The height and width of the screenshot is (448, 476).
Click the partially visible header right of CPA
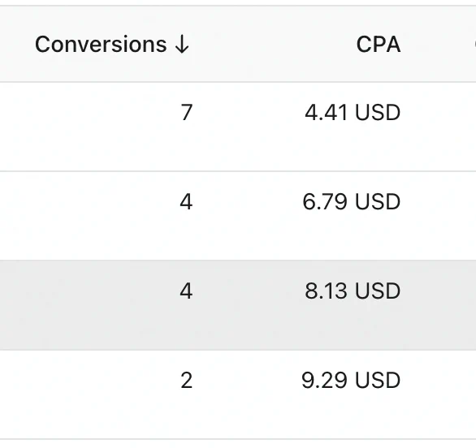pos(474,45)
